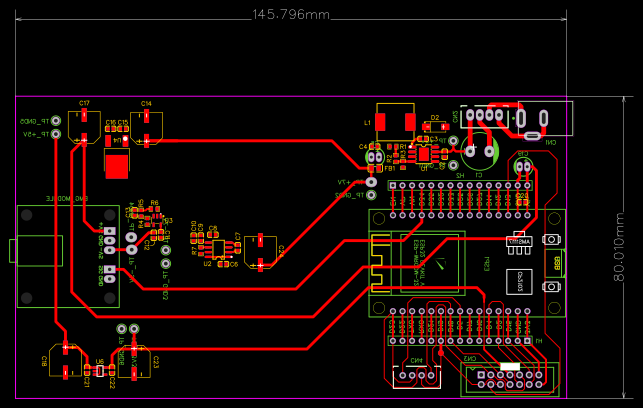Select the TP_+7V test point pad
The image size is (643, 408).
371,182
